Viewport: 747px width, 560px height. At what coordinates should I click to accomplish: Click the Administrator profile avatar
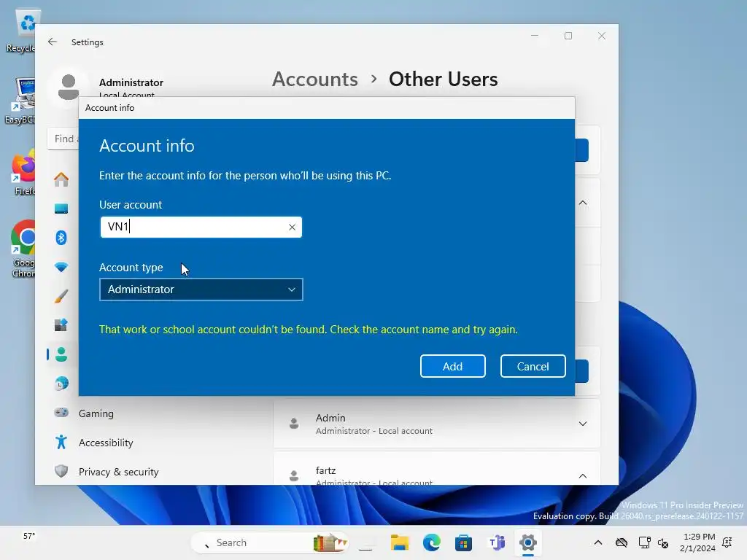[69, 87]
